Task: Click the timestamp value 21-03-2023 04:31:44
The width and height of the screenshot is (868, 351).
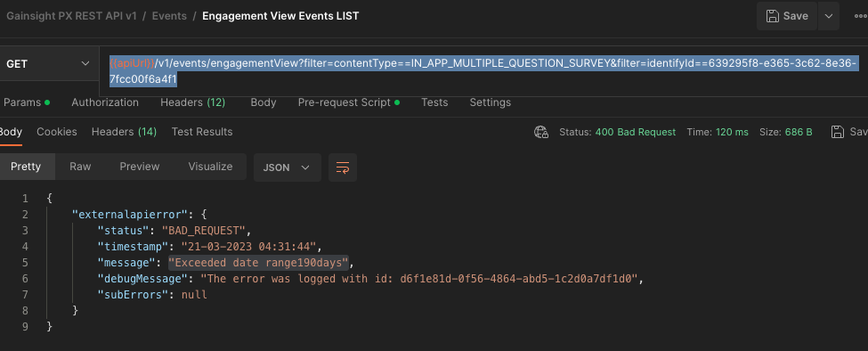Action: 248,247
